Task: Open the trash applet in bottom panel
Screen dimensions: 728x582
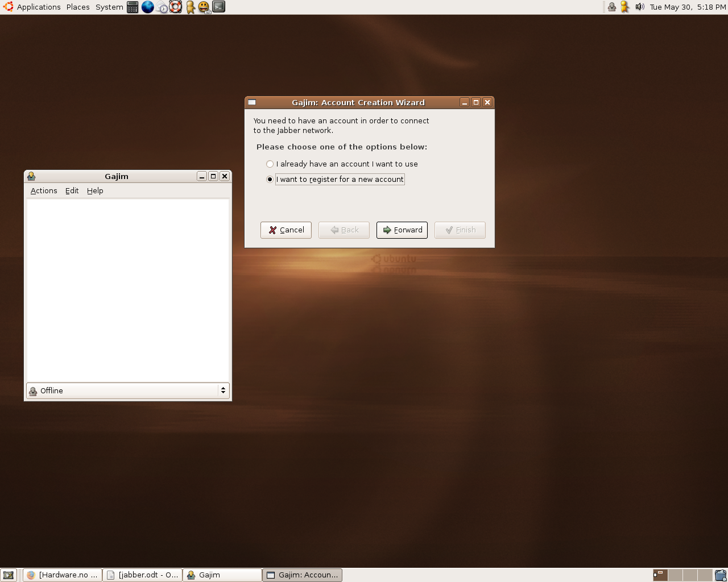Action: point(721,575)
